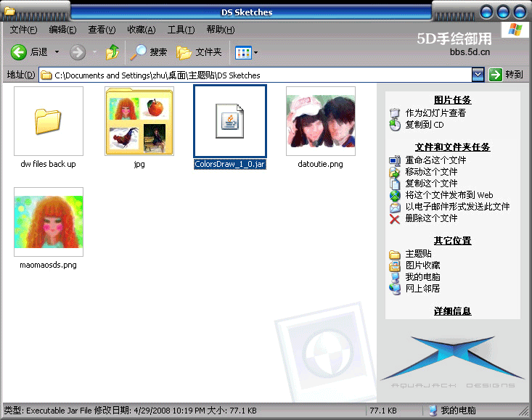Click the copy file icon
Viewport: 532px width, 420px height.
click(x=395, y=184)
